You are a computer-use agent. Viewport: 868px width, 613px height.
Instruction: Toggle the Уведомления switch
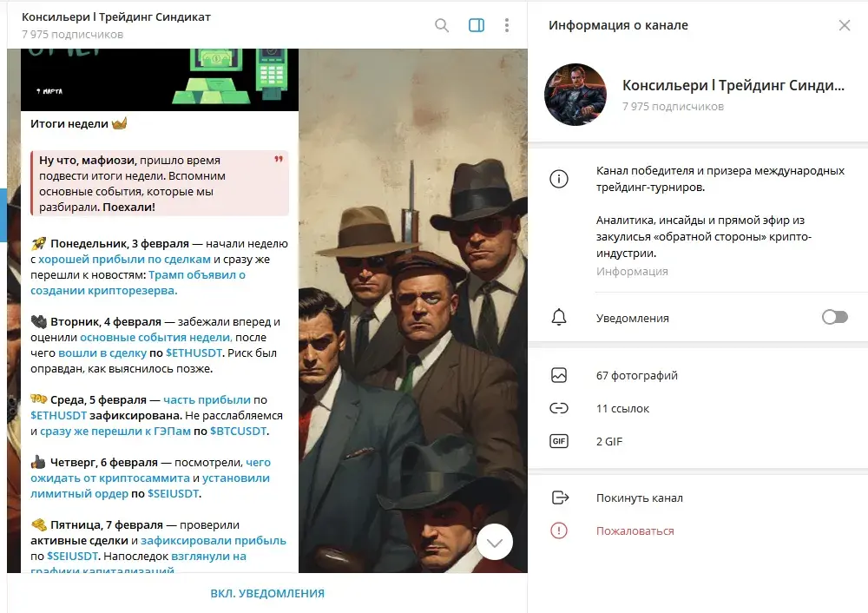(835, 317)
